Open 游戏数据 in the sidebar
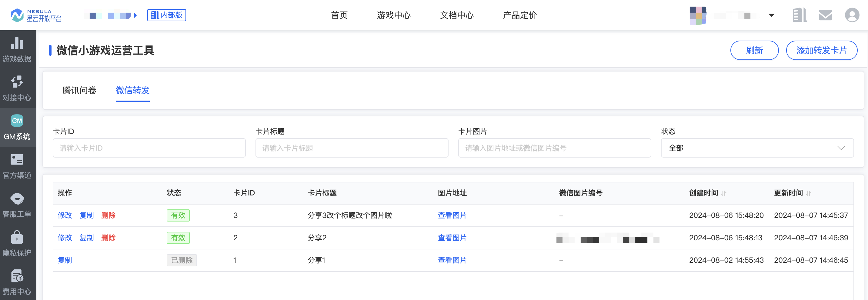 pos(17,50)
